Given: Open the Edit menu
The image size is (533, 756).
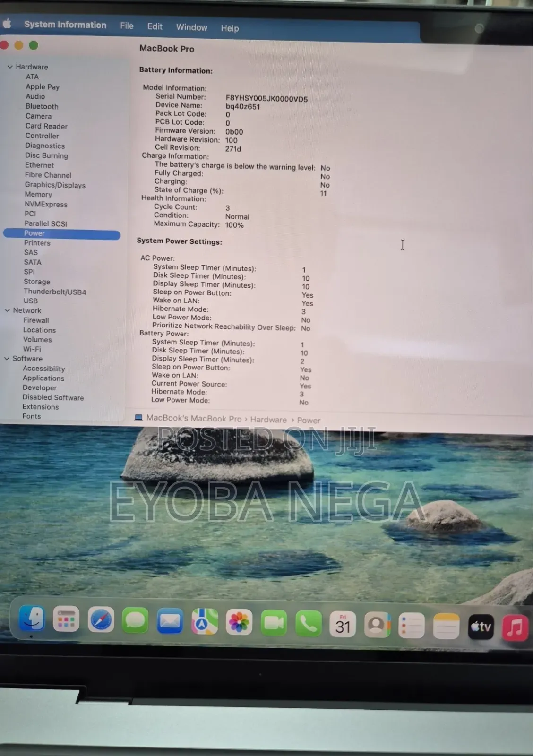Looking at the screenshot, I should [x=155, y=26].
